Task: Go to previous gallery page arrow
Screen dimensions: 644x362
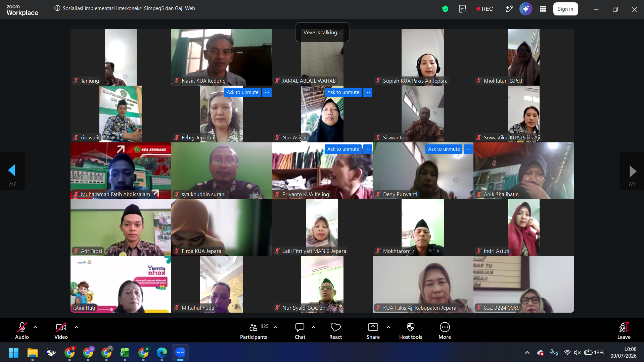Action: click(x=12, y=171)
